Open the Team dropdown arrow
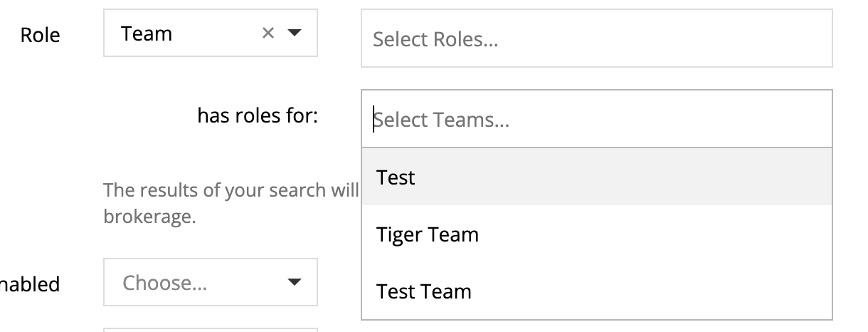The image size is (868, 332). [x=295, y=33]
